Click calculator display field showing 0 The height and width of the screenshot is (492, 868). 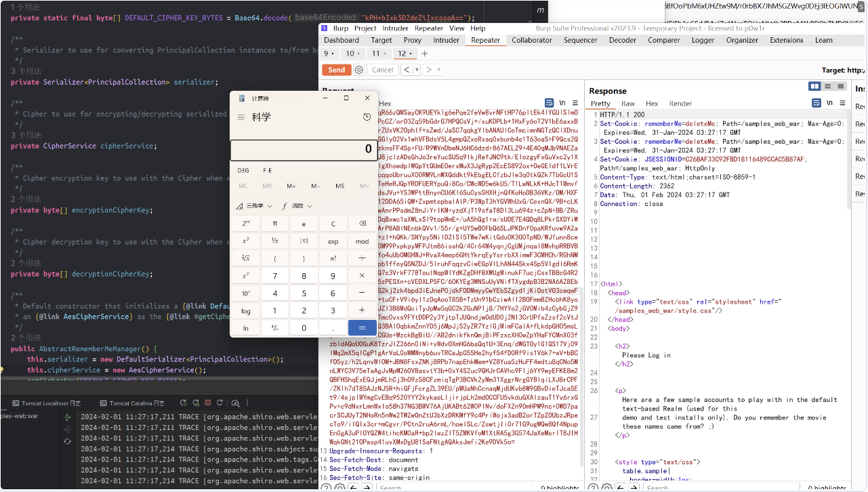pyautogui.click(x=303, y=149)
